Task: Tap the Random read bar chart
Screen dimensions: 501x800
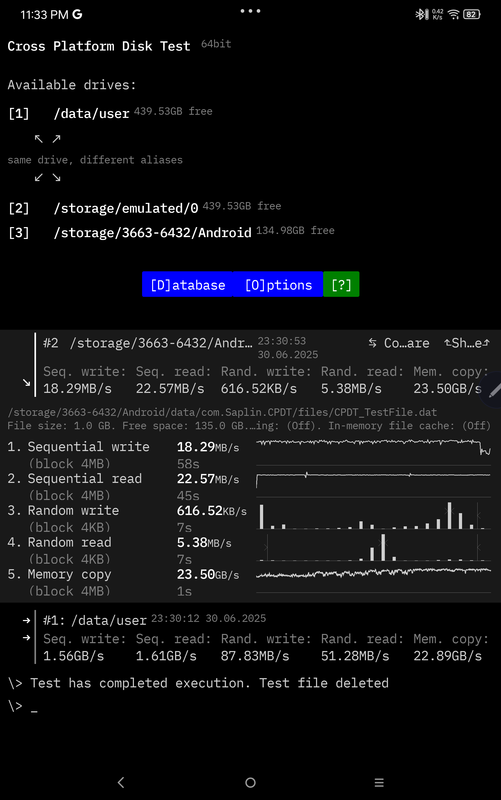Action: point(373,547)
